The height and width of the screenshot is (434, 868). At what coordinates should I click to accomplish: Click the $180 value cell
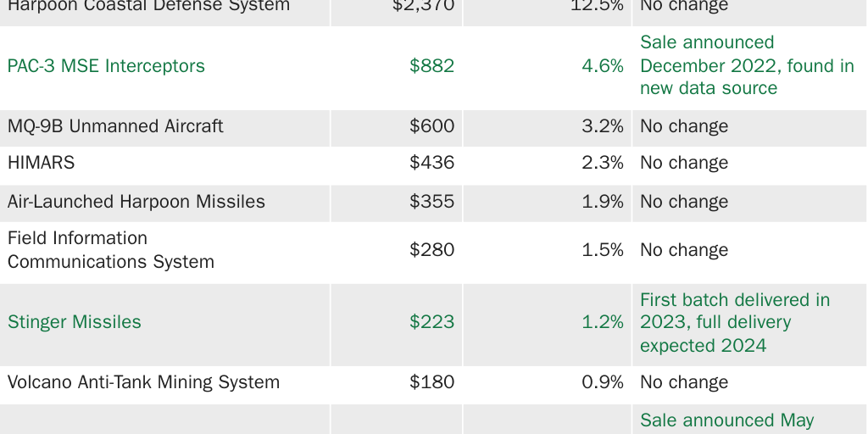pos(431,382)
